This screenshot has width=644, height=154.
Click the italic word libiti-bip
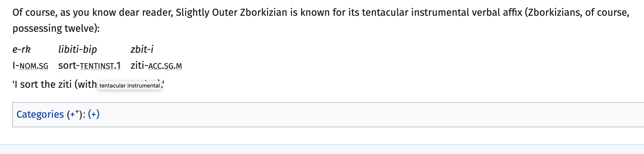pyautogui.click(x=77, y=49)
